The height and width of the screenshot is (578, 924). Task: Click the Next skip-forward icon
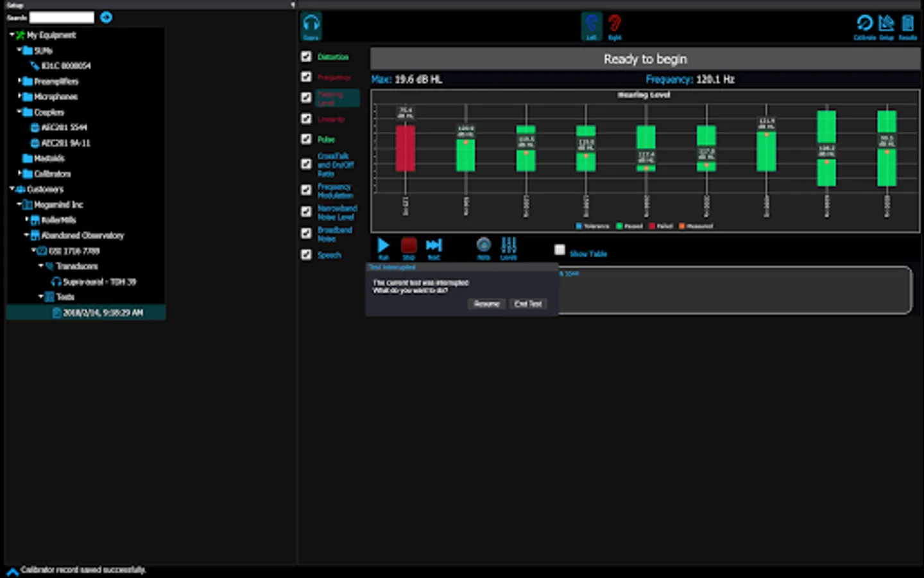click(434, 245)
